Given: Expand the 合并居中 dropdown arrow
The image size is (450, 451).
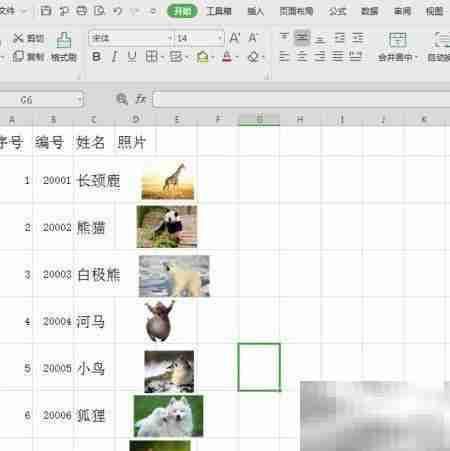Looking at the screenshot, I should 416,58.
